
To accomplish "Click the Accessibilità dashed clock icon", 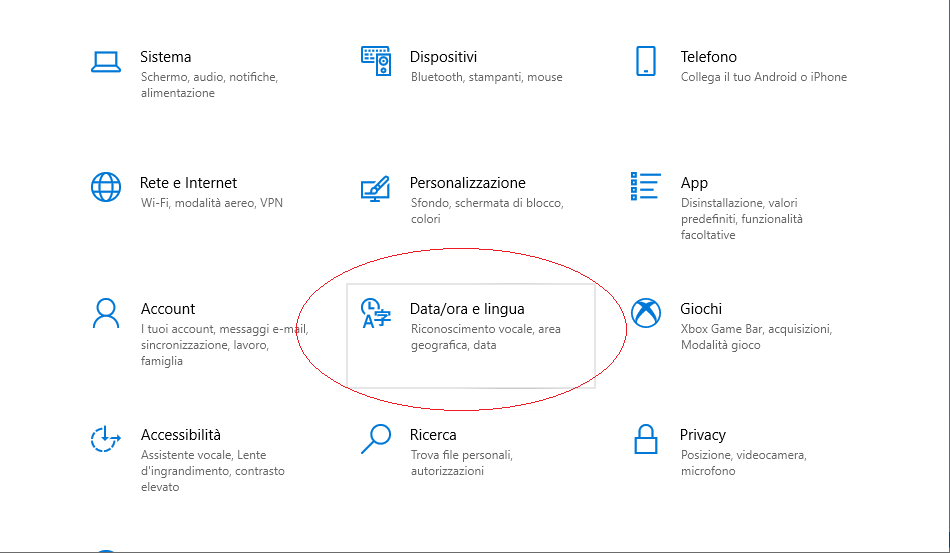I will coord(105,439).
